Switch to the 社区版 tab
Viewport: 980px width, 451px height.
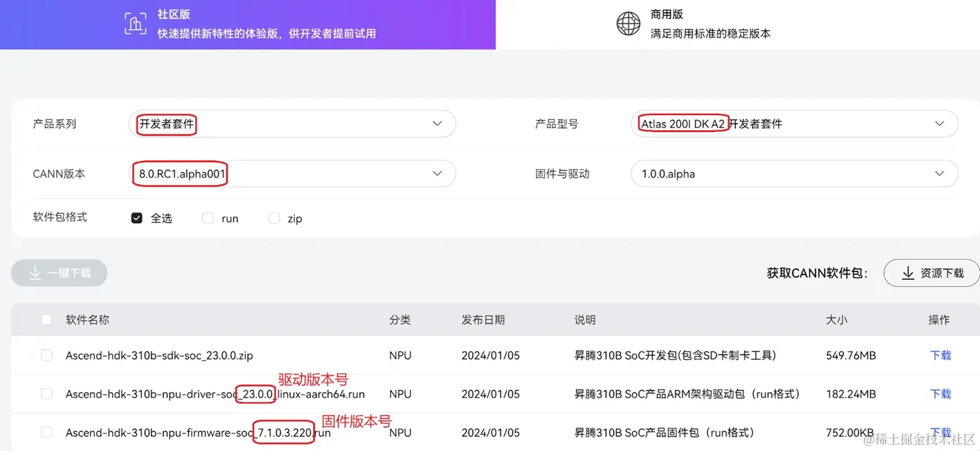[x=248, y=25]
